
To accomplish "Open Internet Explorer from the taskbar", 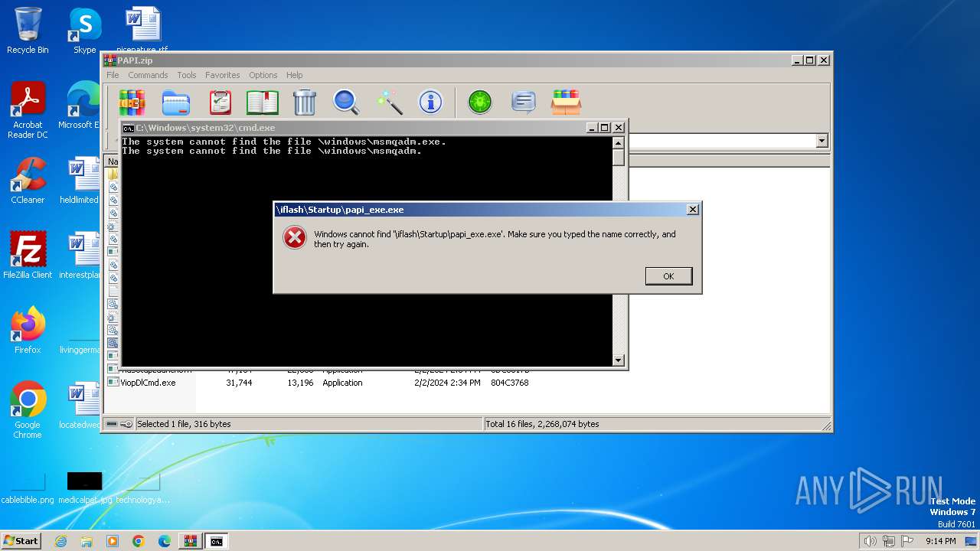I will click(x=60, y=541).
